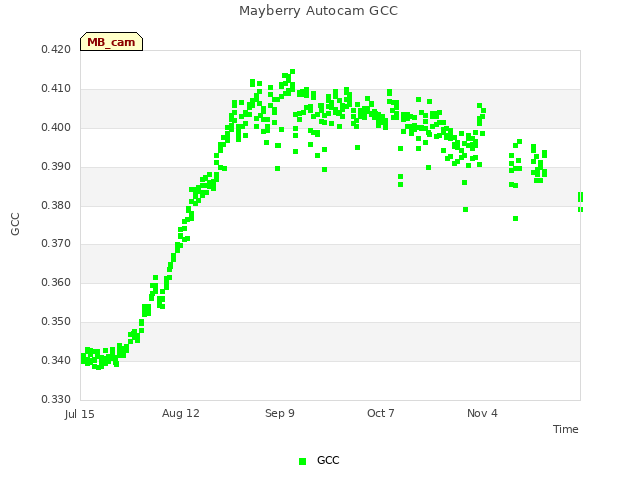Click the Jul 15 x-axis label
This screenshot has height=480, width=640.
[x=80, y=414]
